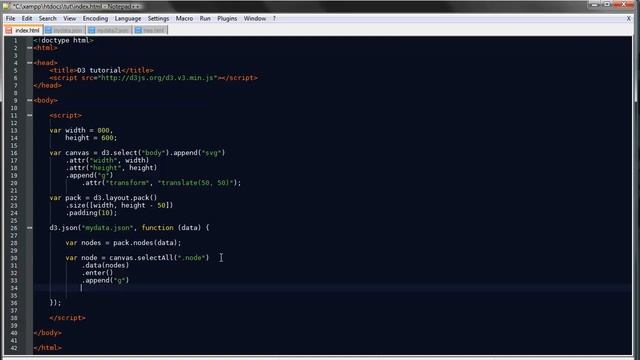Screen dimensions: 640x360
Task: Open the Edit menu
Action: point(27,18)
